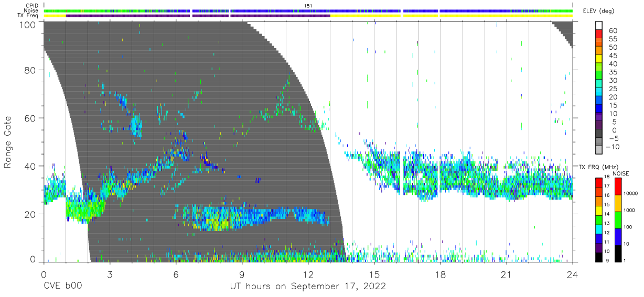Screen dimensions: 644x297
Task: Select the yellow swatch in the ELEV colorbar
Action: (600, 59)
